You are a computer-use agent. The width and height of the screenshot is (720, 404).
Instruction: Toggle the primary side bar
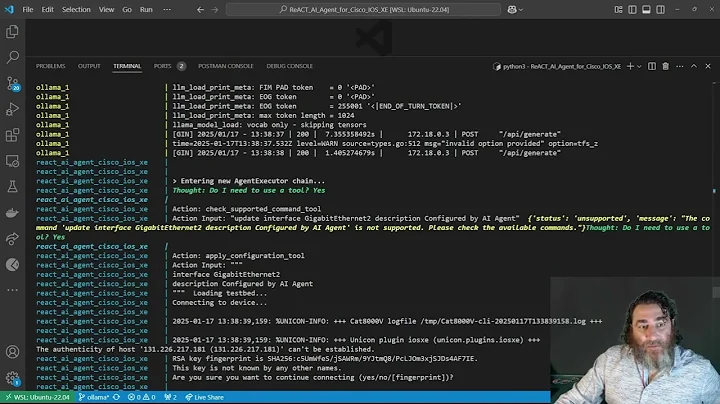632,9
